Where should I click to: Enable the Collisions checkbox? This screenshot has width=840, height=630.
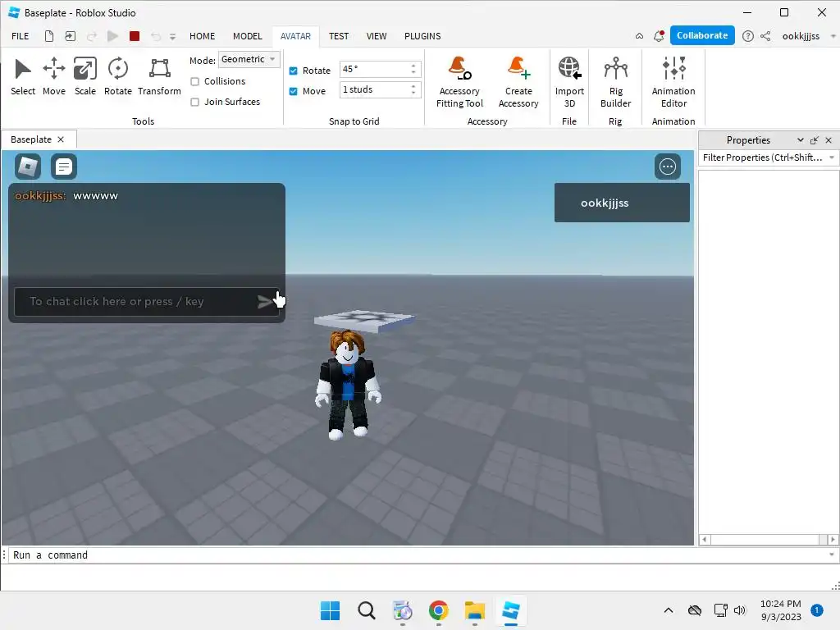click(195, 81)
